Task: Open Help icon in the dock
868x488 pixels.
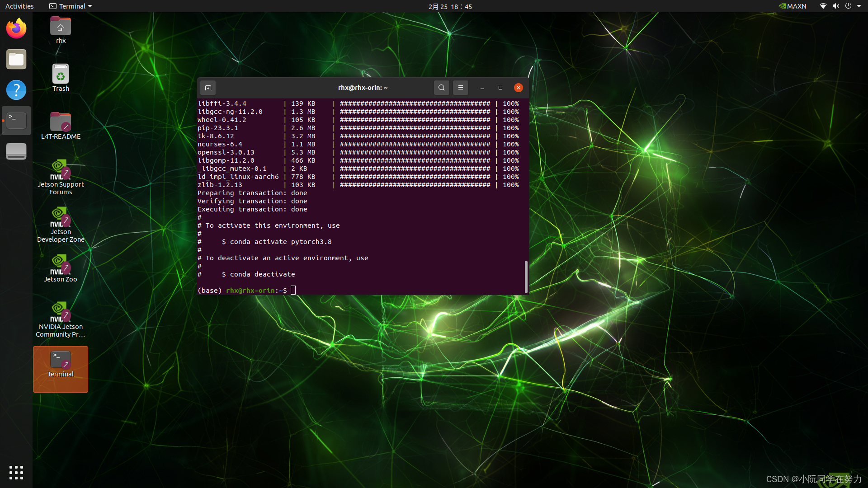Action: (16, 90)
